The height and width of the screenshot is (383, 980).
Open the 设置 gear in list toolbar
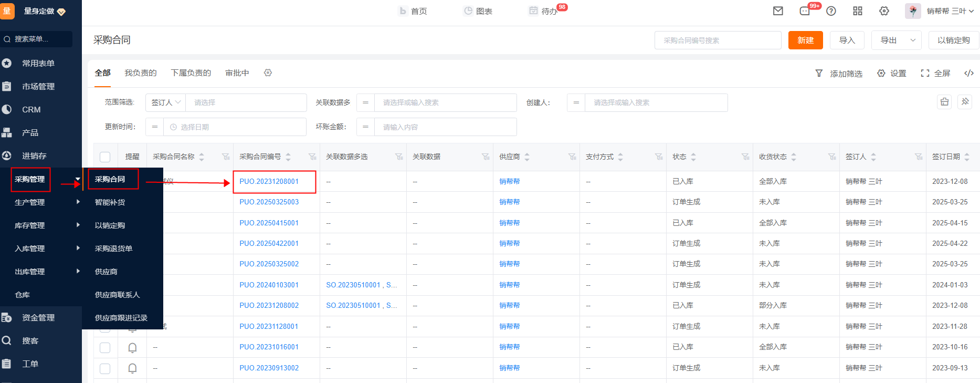[892, 74]
